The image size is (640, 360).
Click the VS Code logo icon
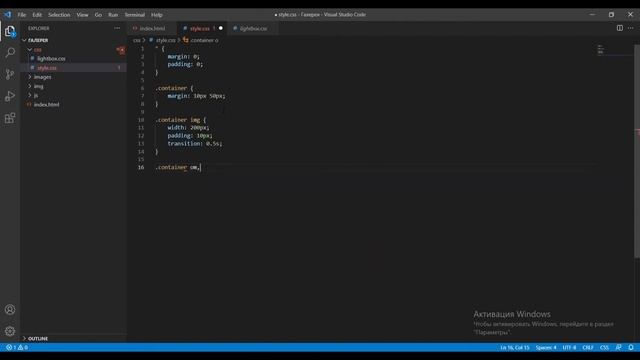click(8, 15)
